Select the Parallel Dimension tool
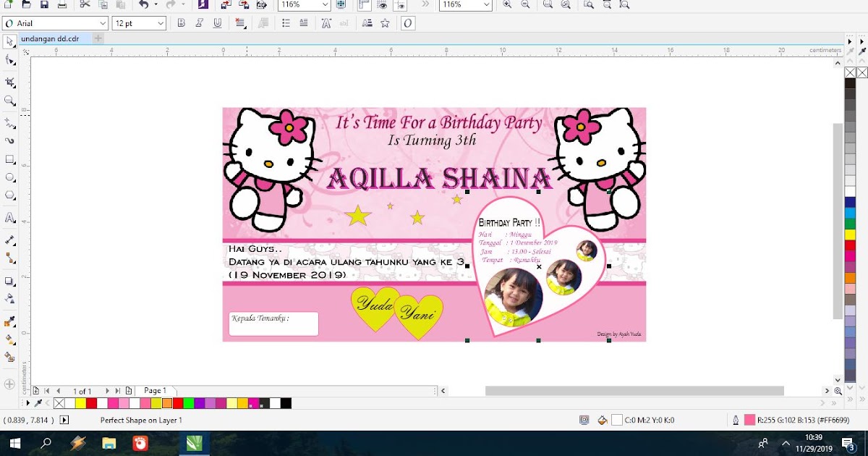868x456 pixels. (x=9, y=240)
